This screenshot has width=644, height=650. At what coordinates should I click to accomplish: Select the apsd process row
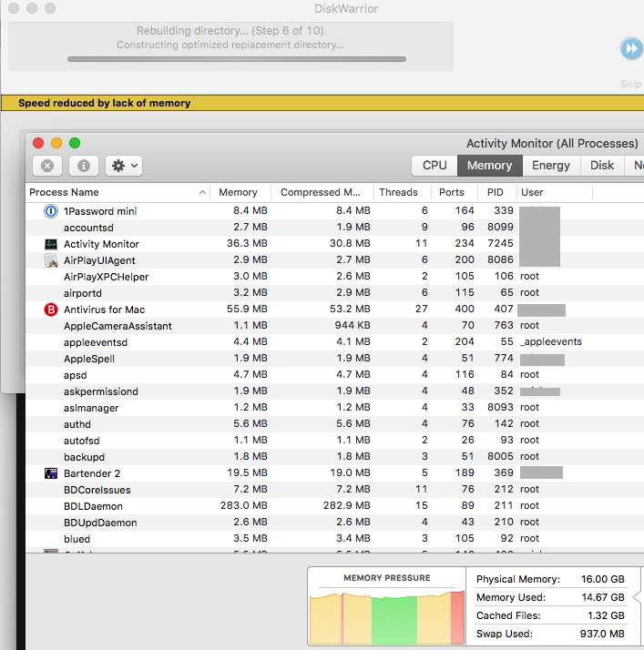334,375
